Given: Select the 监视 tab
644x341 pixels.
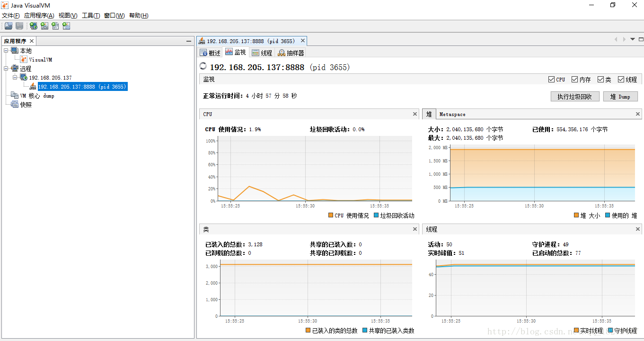Looking at the screenshot, I should click(x=236, y=52).
